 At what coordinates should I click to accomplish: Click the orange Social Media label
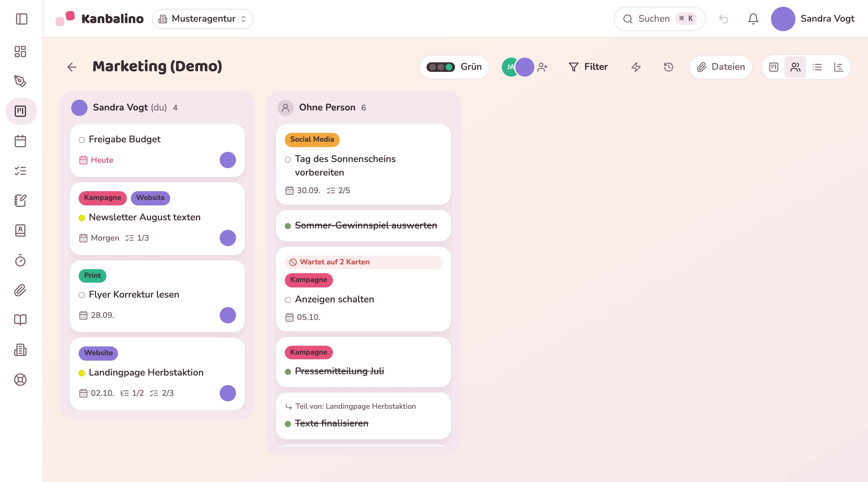click(312, 140)
